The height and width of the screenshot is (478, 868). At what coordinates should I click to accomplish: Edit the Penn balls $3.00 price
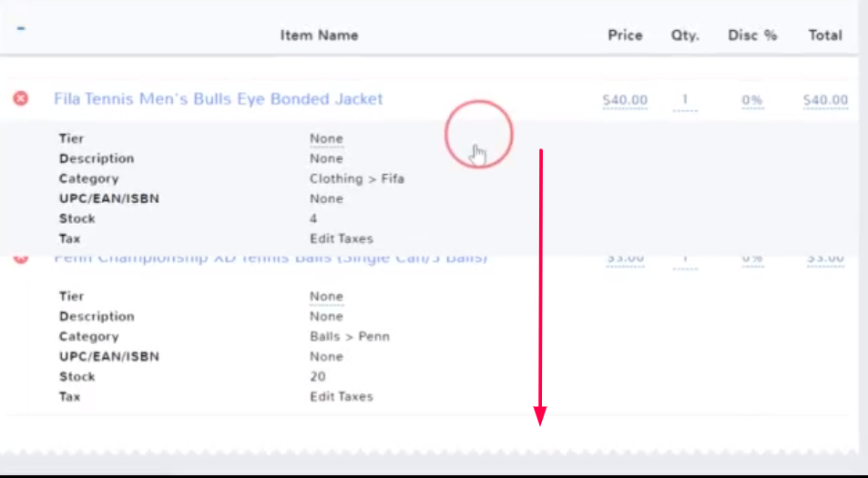click(x=625, y=259)
